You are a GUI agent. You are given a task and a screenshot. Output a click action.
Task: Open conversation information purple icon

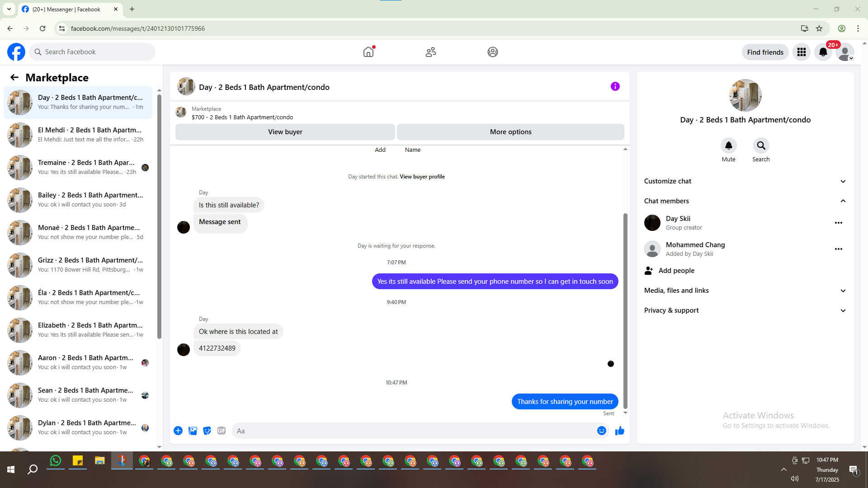click(x=615, y=86)
